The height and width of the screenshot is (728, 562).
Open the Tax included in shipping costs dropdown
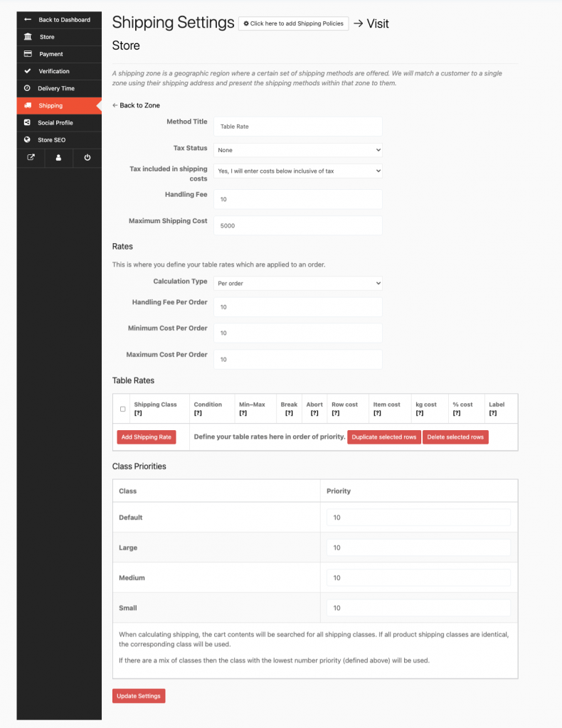[298, 171]
